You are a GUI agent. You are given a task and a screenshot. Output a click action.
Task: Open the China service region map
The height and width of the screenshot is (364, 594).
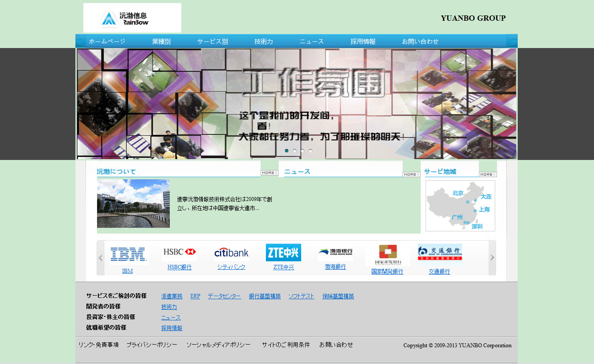[x=460, y=206]
